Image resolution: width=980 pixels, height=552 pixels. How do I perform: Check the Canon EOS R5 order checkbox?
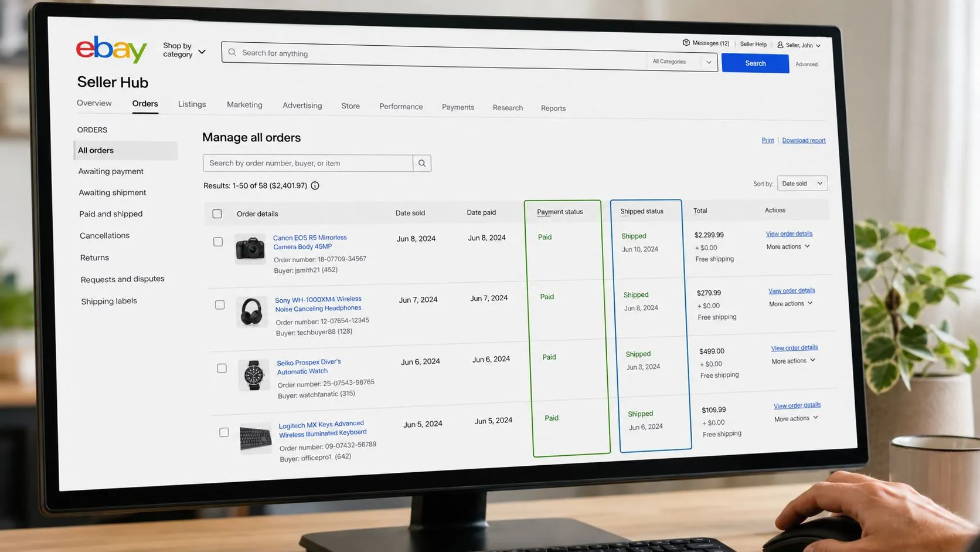point(218,242)
